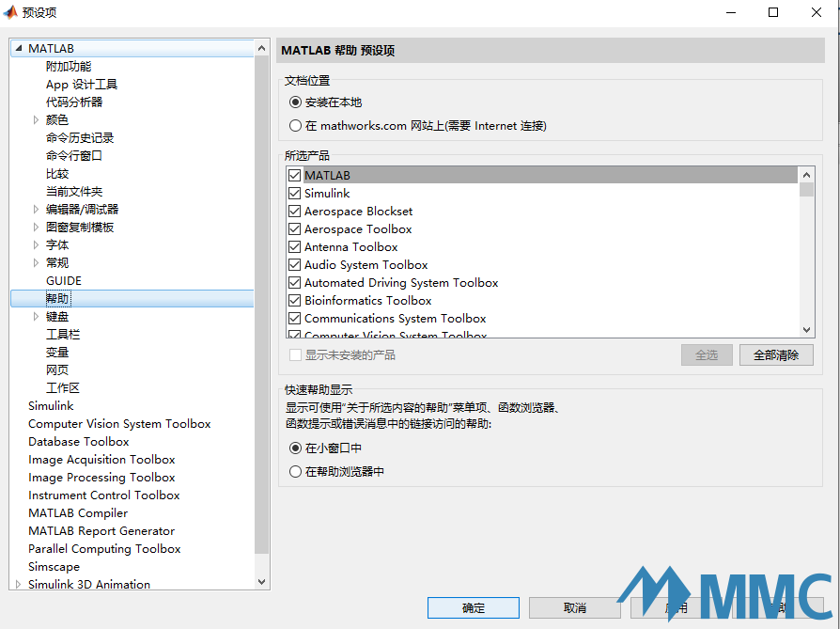Screen dimensions: 840x629
Task: Open App 设计工具 preferences
Action: (82, 85)
